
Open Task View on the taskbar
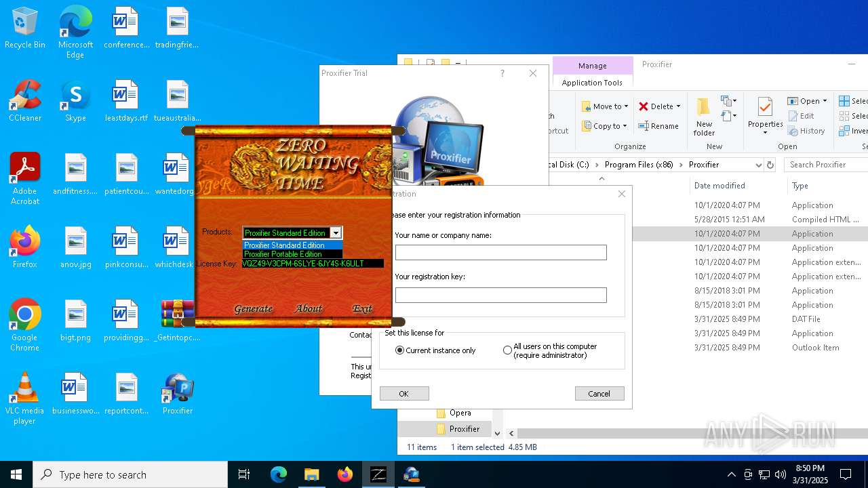tap(244, 474)
